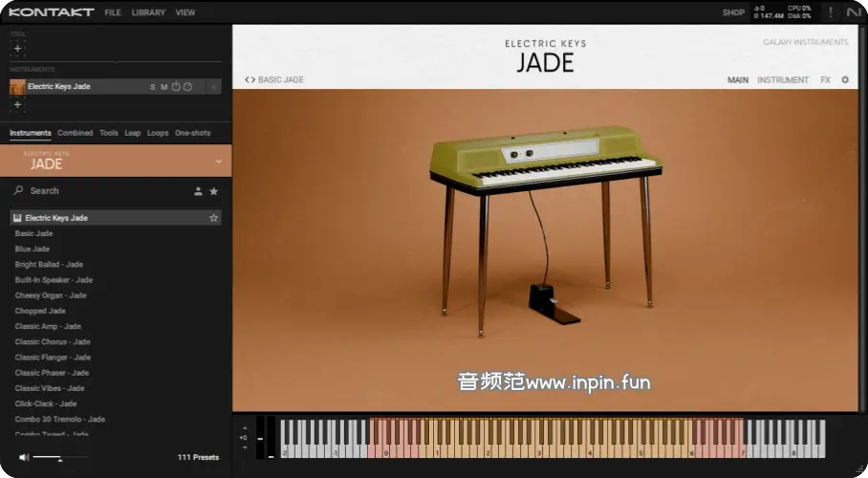Switch to the FX page

click(825, 79)
